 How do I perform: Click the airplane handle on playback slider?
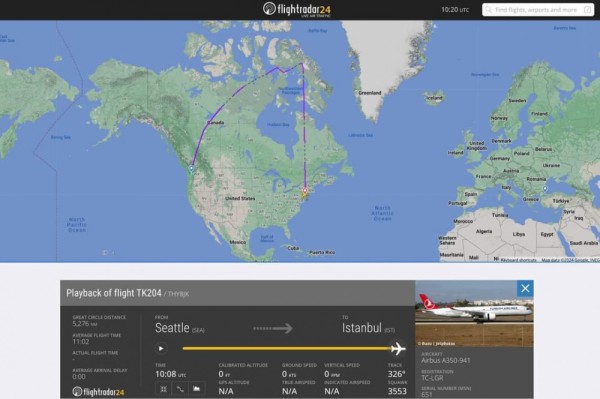(x=398, y=349)
